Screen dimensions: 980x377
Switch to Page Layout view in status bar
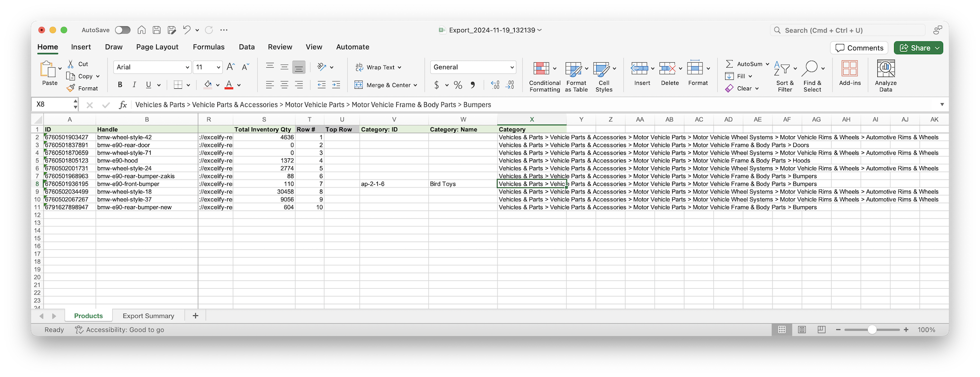(x=802, y=330)
